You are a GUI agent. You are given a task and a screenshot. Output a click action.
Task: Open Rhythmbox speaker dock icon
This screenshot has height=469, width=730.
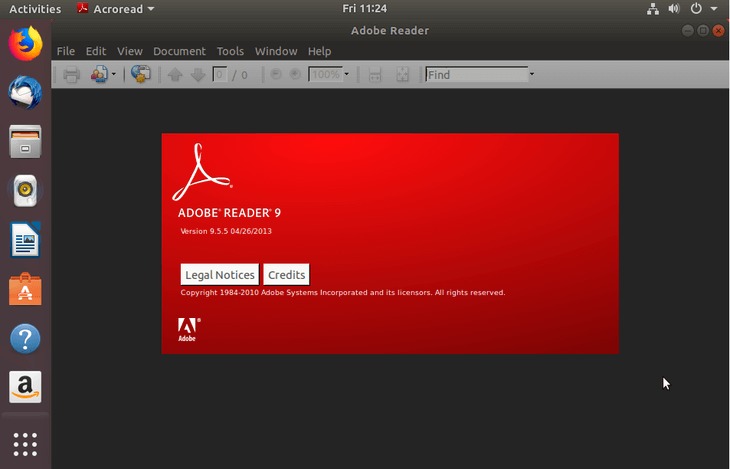(25, 190)
